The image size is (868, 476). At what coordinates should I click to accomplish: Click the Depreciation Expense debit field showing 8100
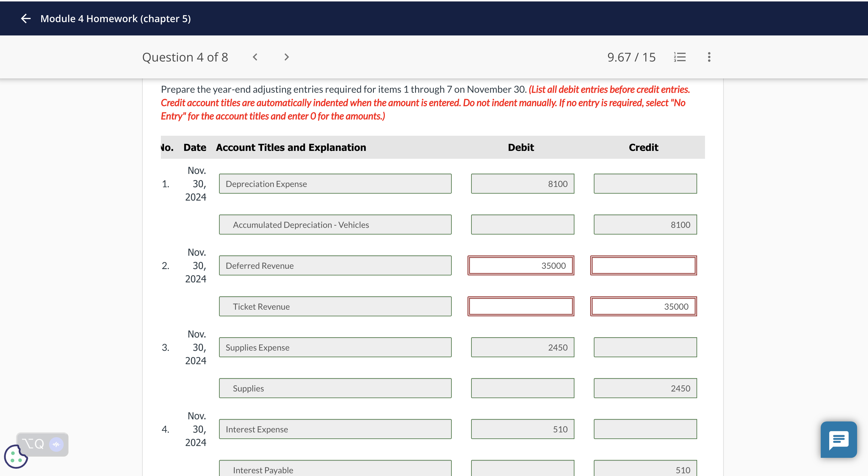click(522, 184)
